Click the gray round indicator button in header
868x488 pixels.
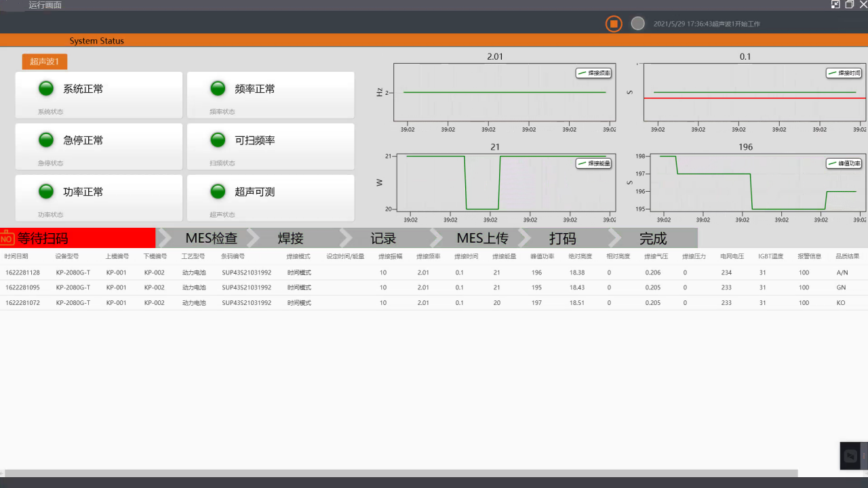[637, 23]
